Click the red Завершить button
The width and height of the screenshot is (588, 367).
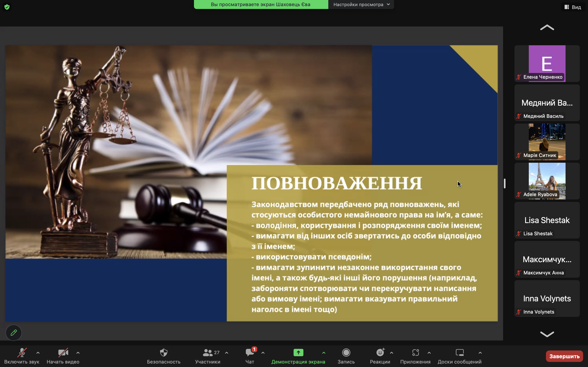click(564, 356)
